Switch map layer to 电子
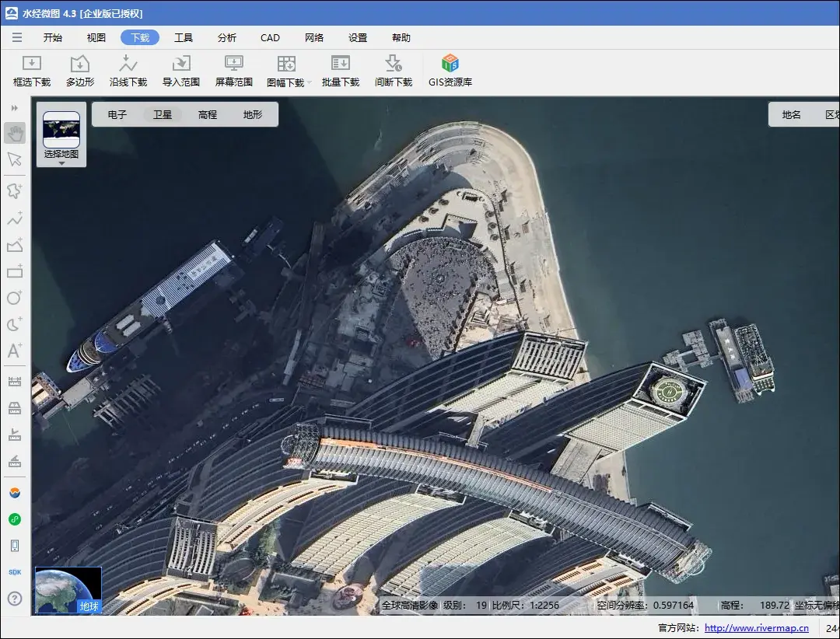Image resolution: width=840 pixels, height=639 pixels. pos(117,114)
